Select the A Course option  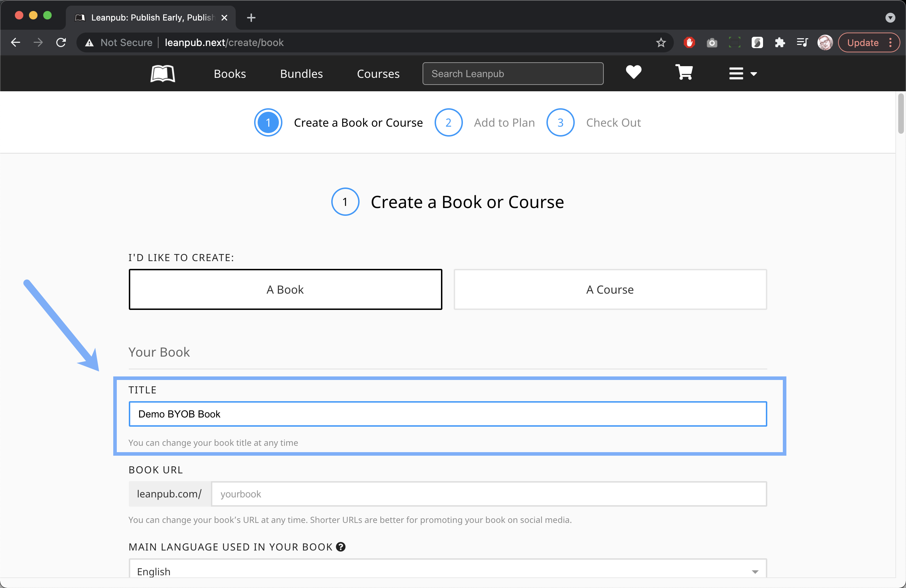(610, 289)
